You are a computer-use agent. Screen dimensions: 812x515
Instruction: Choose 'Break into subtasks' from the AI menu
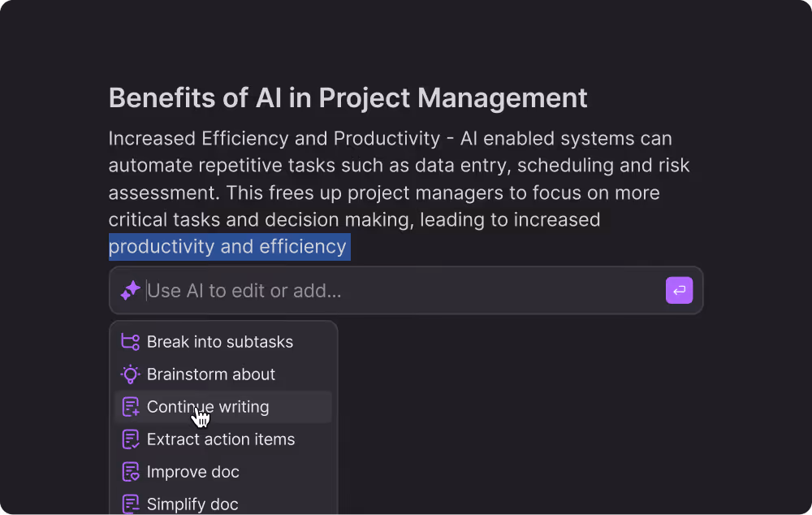click(x=220, y=341)
